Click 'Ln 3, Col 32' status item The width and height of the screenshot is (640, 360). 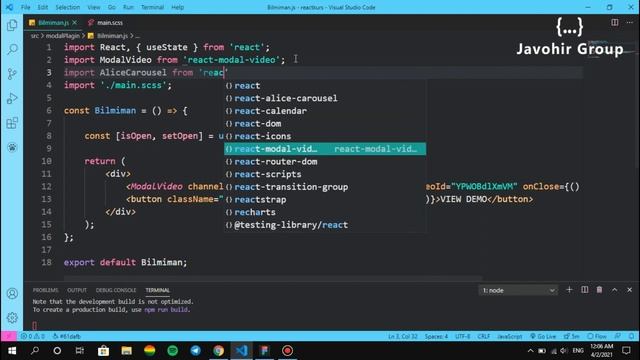tap(402, 336)
